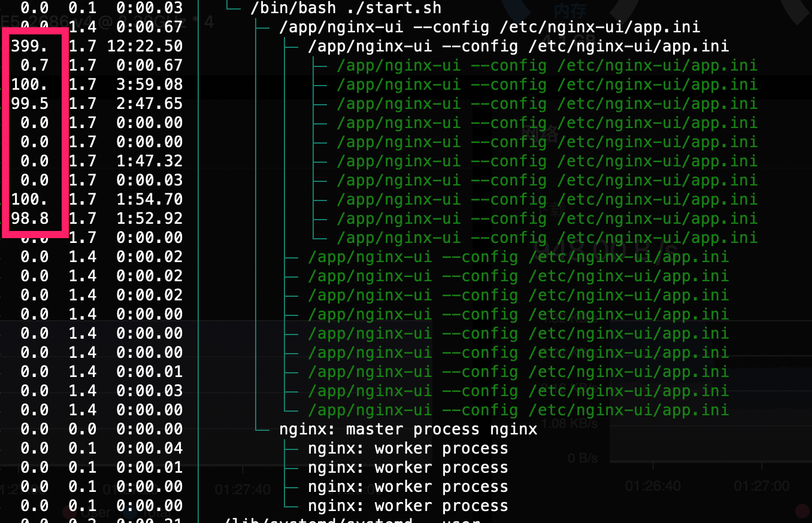Viewport: 812px width, 523px height.
Task: Click the 100. CPU value beside 3:59.08
Action: pos(29,84)
